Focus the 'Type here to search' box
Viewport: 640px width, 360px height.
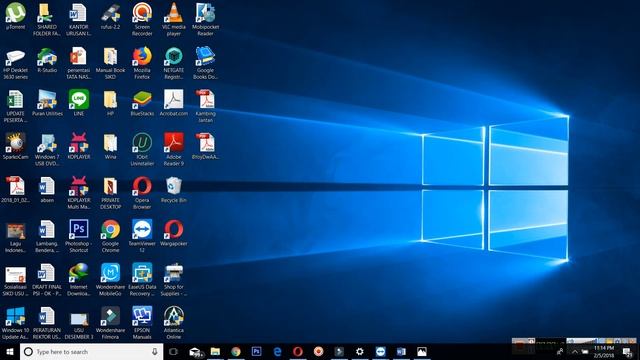(x=91, y=351)
